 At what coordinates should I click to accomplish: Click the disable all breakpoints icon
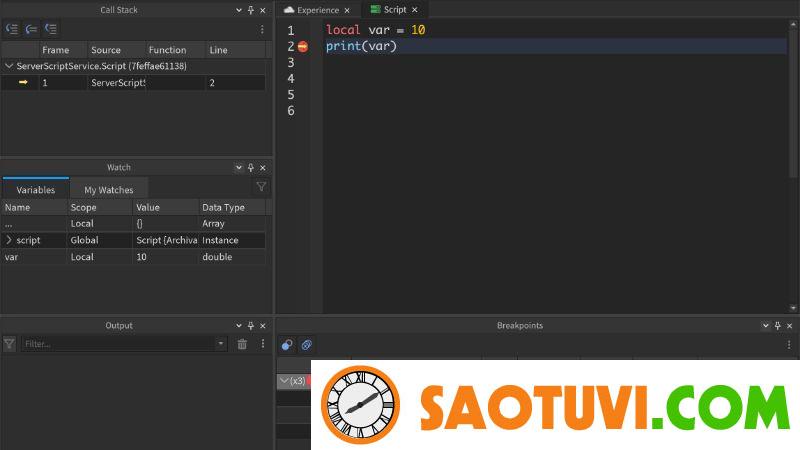coord(287,345)
